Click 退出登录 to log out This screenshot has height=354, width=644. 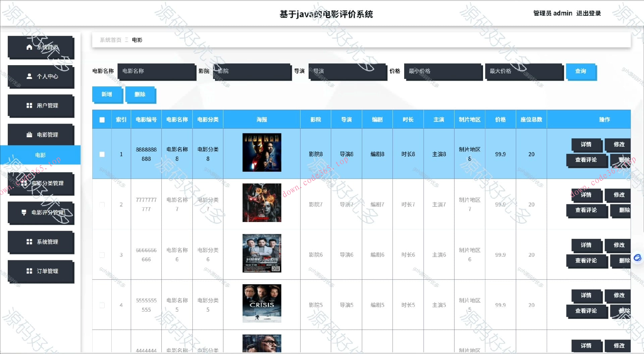(588, 13)
